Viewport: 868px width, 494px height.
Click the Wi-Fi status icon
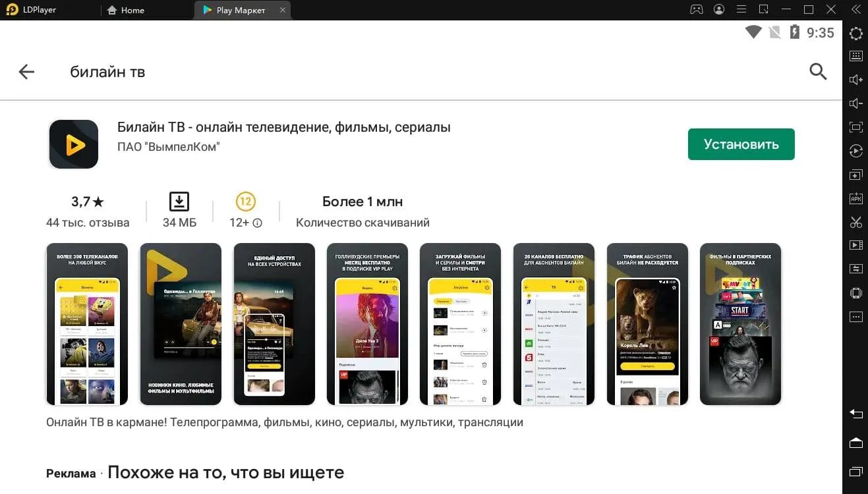[753, 32]
